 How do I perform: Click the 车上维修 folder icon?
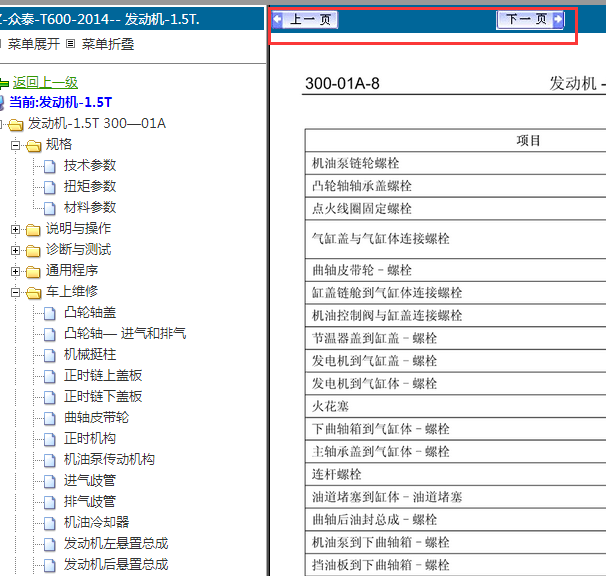pos(34,292)
